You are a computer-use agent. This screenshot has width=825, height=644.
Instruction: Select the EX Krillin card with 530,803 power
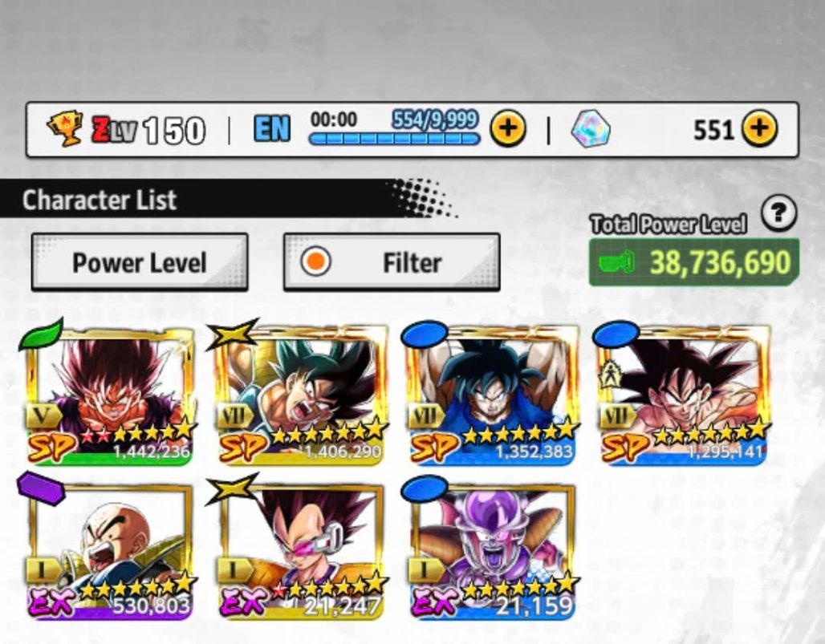pos(109,552)
